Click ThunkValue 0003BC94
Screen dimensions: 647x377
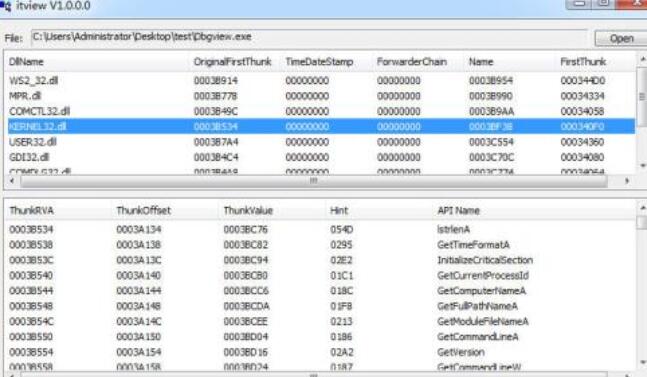tap(246, 260)
